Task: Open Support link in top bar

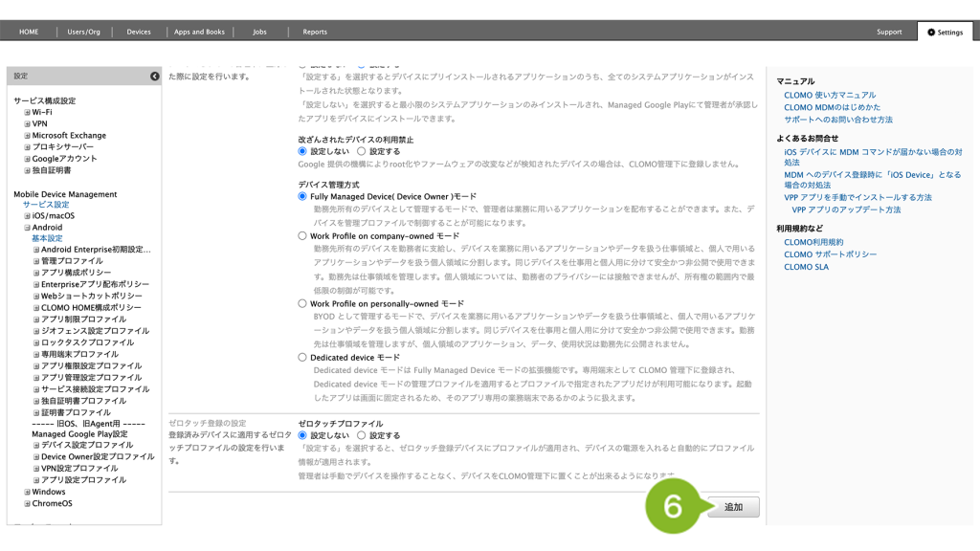Action: pos(889,32)
